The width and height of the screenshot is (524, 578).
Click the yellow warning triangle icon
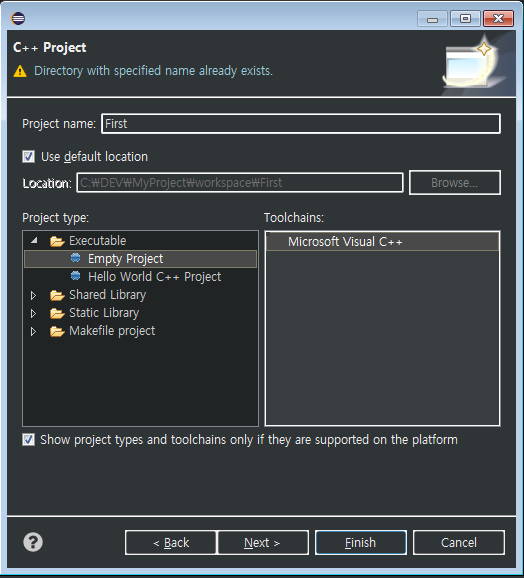(x=20, y=71)
